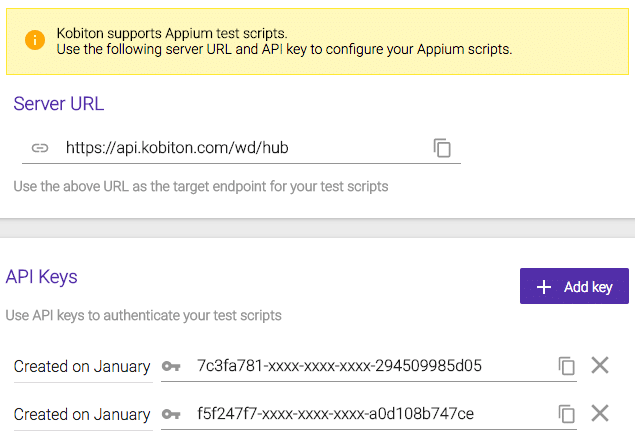Screen dimensions: 635x441
Task: Click the key icon for key f5f247f7
Action: [172, 414]
